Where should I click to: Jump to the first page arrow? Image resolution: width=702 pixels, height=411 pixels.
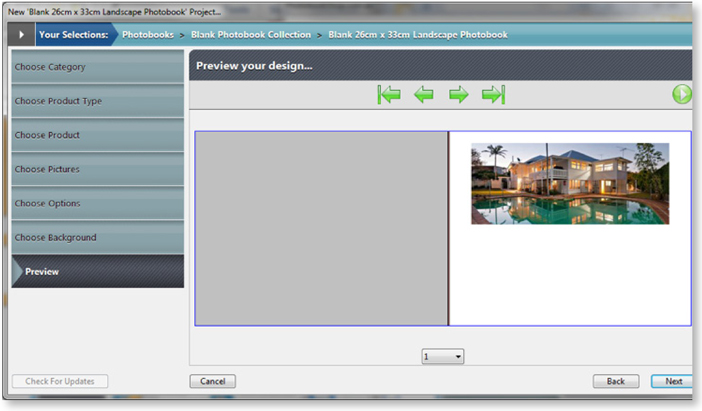[x=389, y=95]
